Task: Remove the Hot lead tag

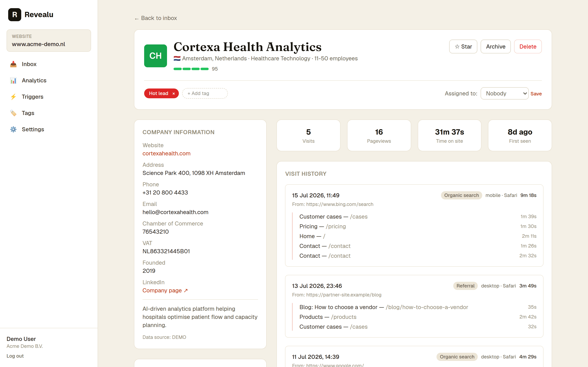Action: [x=174, y=93]
